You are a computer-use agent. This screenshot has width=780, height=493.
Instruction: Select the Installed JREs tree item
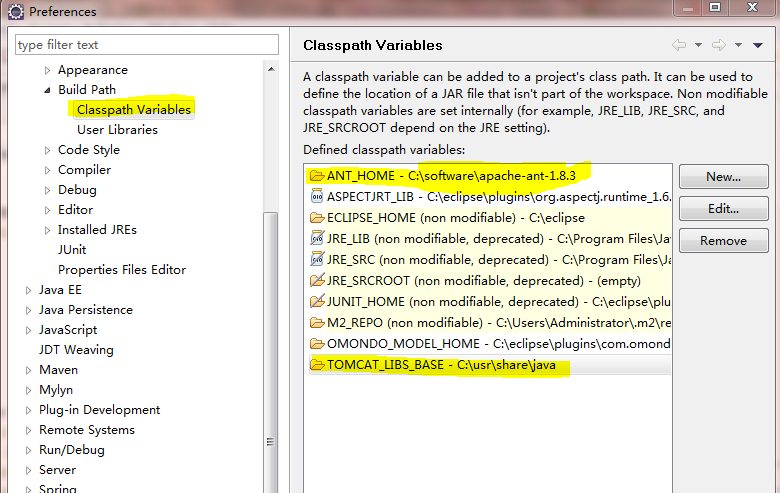97,230
